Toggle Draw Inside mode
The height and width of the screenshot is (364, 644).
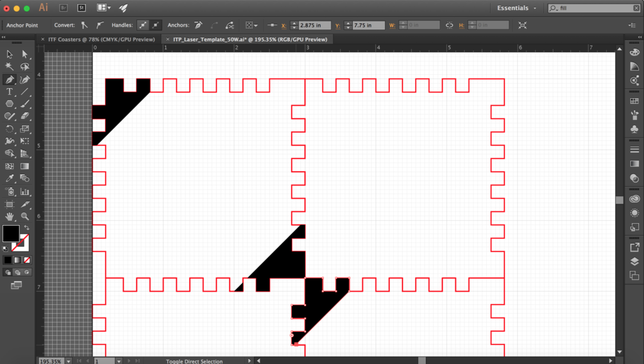26,272
